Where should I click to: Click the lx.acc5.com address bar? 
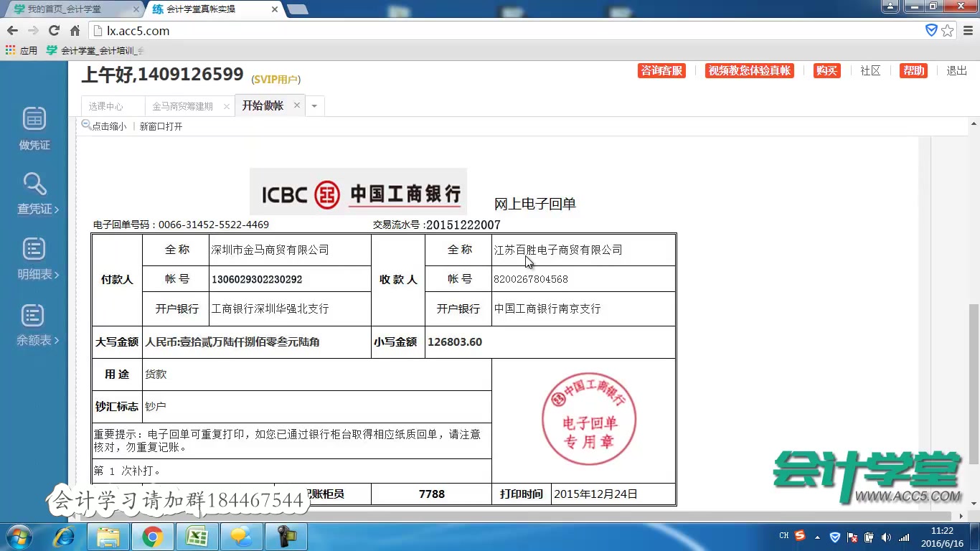tap(502, 31)
